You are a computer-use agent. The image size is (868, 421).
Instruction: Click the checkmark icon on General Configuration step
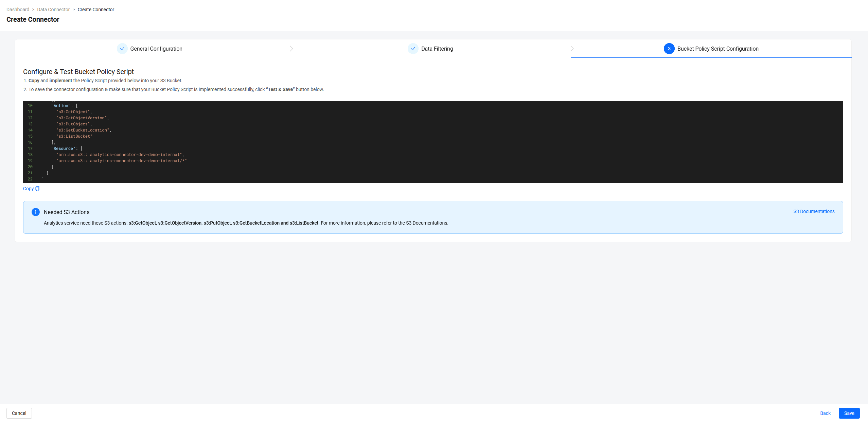pyautogui.click(x=122, y=49)
